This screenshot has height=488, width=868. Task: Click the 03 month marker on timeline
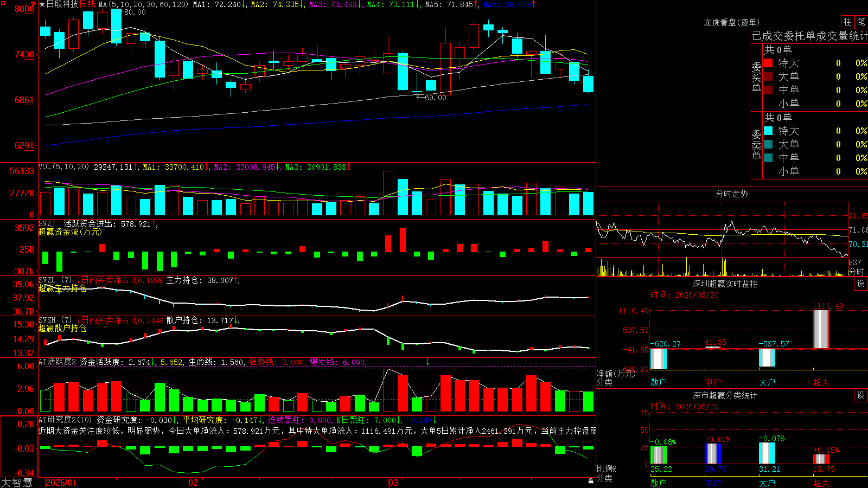coord(393,483)
